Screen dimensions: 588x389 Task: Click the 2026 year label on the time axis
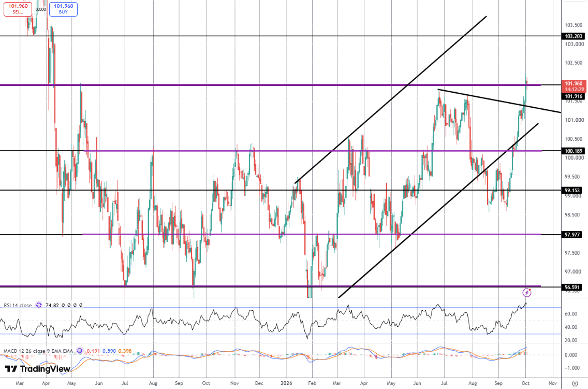[287, 383]
